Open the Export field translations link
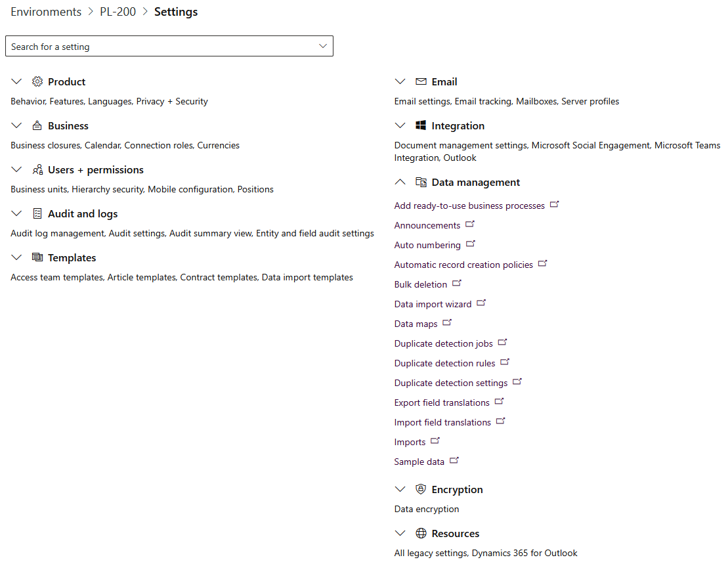 pos(442,403)
